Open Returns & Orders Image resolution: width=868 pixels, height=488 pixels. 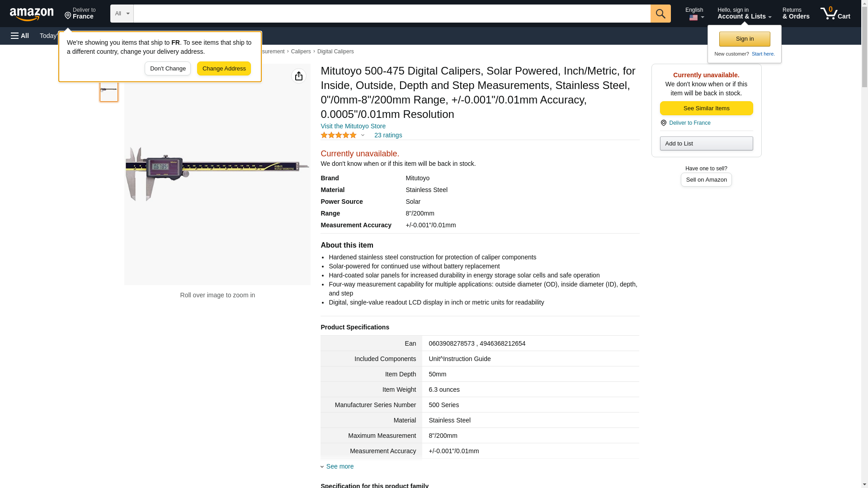[x=796, y=14]
